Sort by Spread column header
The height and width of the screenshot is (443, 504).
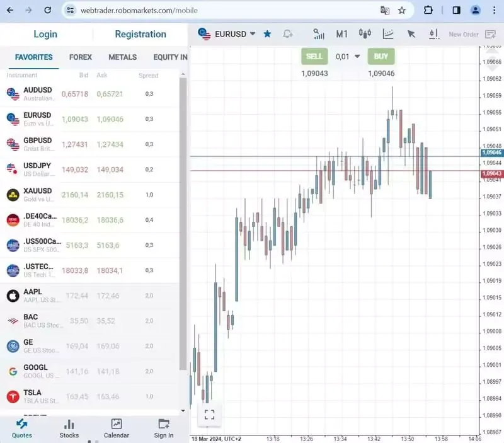pyautogui.click(x=149, y=76)
